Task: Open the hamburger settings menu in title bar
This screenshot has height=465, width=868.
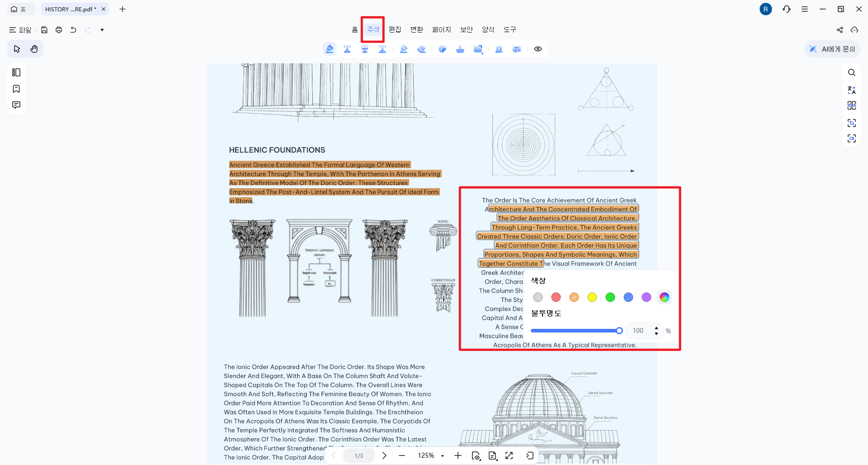Action: (805, 9)
